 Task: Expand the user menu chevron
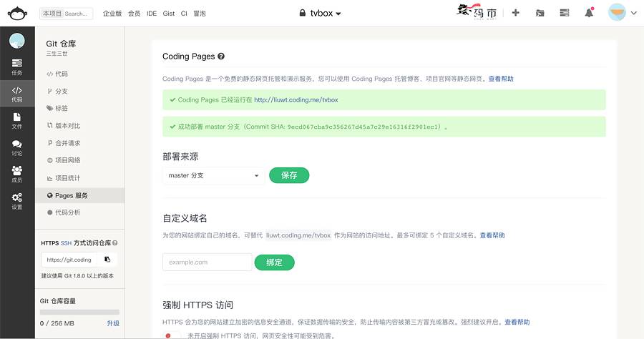coord(634,13)
